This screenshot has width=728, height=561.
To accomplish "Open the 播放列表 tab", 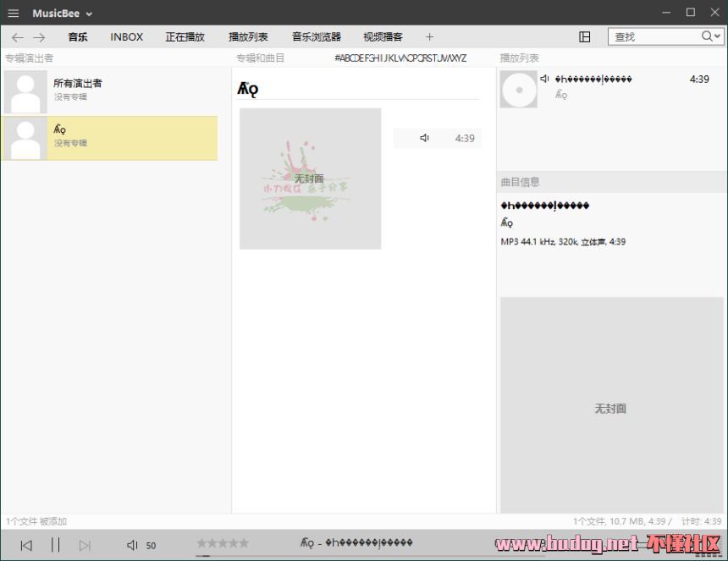I will [x=248, y=37].
